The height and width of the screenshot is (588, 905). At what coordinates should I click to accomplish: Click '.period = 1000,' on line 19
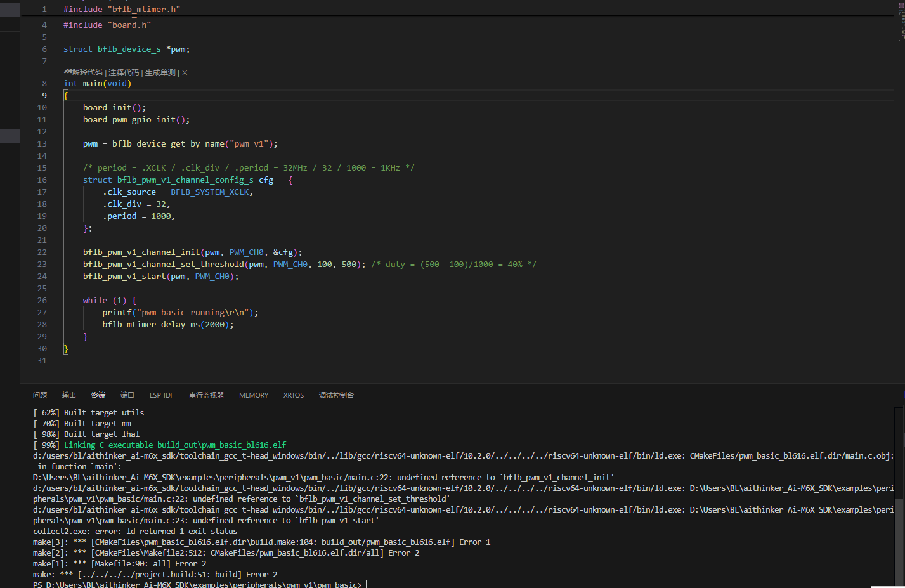(x=139, y=216)
